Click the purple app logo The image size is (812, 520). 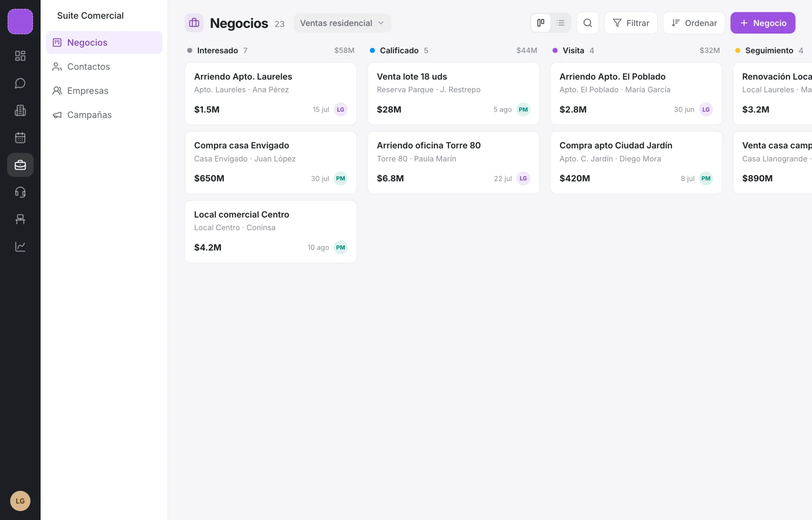pos(20,21)
